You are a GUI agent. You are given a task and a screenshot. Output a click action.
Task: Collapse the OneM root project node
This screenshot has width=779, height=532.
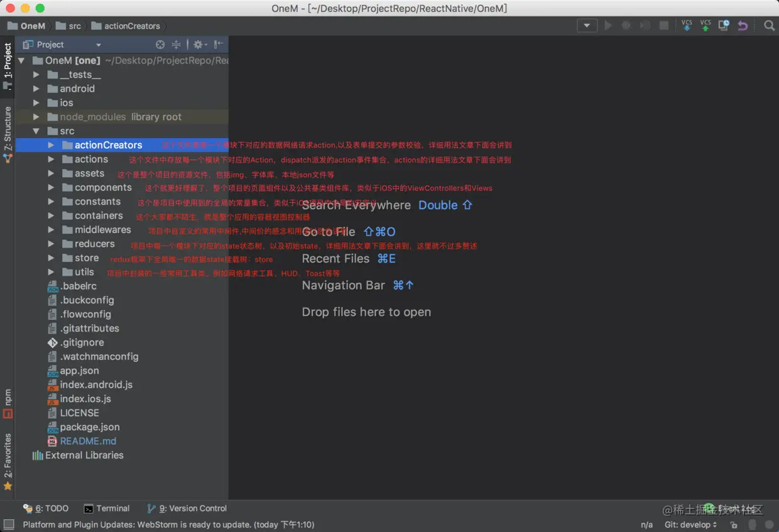(x=22, y=61)
